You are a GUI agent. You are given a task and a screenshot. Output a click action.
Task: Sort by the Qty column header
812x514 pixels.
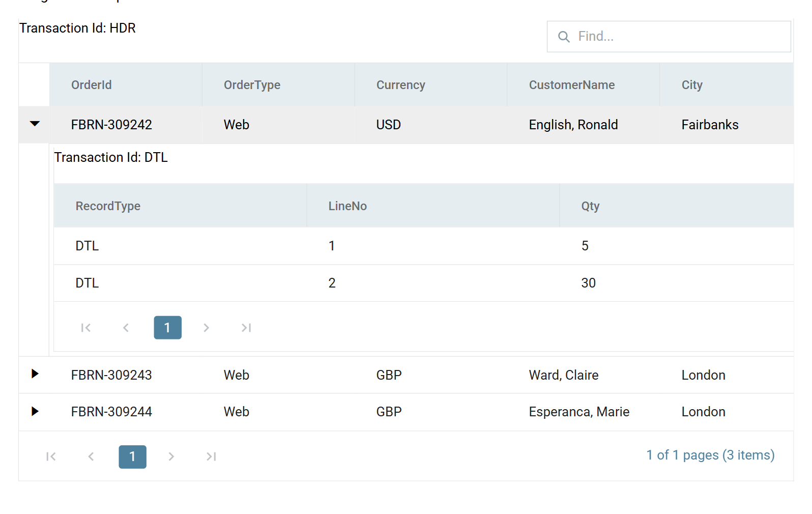(677, 206)
